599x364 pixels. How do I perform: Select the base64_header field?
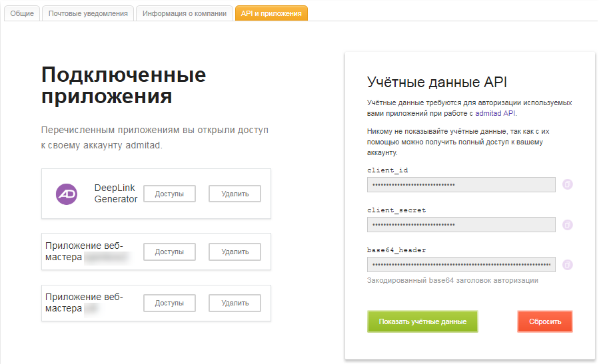461,265
